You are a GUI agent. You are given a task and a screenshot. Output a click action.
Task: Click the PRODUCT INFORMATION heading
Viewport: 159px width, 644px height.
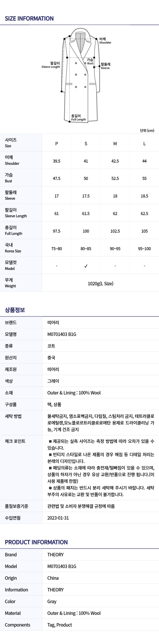(x=36, y=542)
